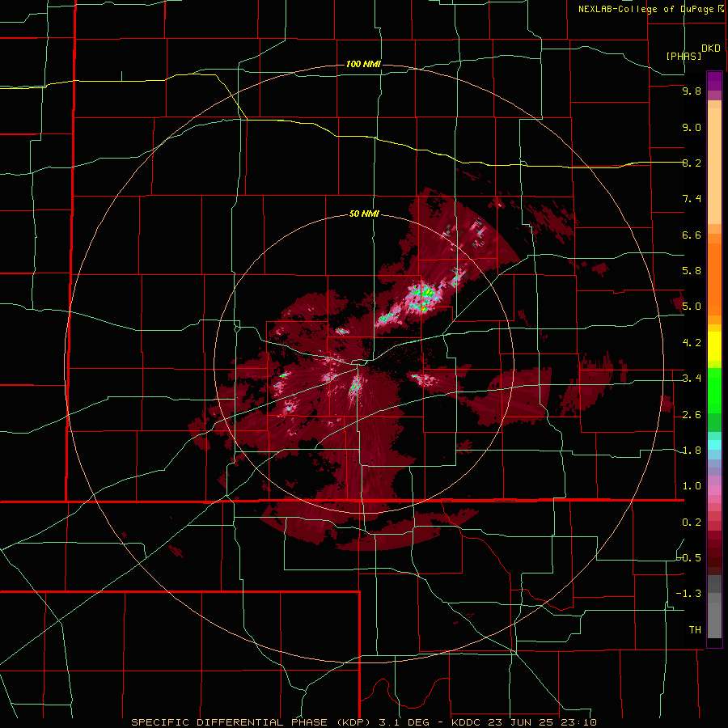Click the TH label on the scale

click(695, 630)
